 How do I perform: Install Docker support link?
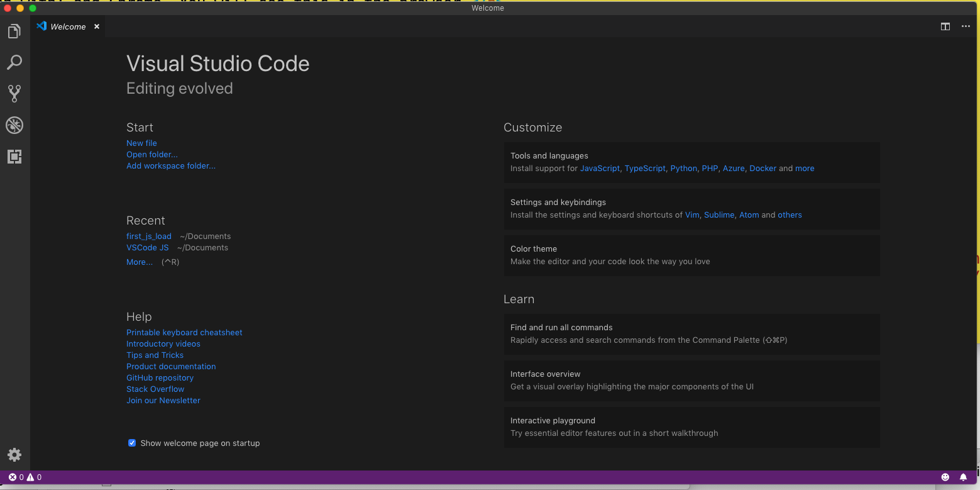coord(763,168)
